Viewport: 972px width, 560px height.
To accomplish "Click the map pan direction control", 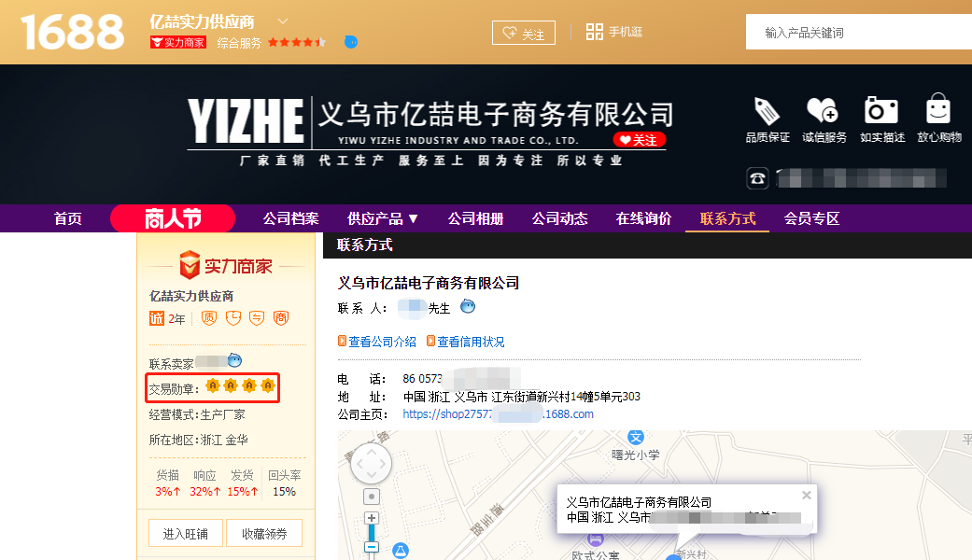I will 371,463.
